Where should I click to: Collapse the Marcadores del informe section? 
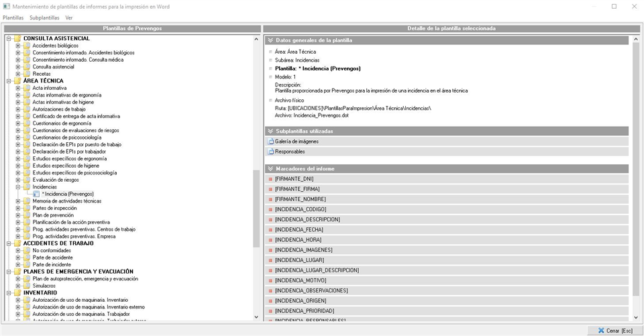click(x=270, y=168)
